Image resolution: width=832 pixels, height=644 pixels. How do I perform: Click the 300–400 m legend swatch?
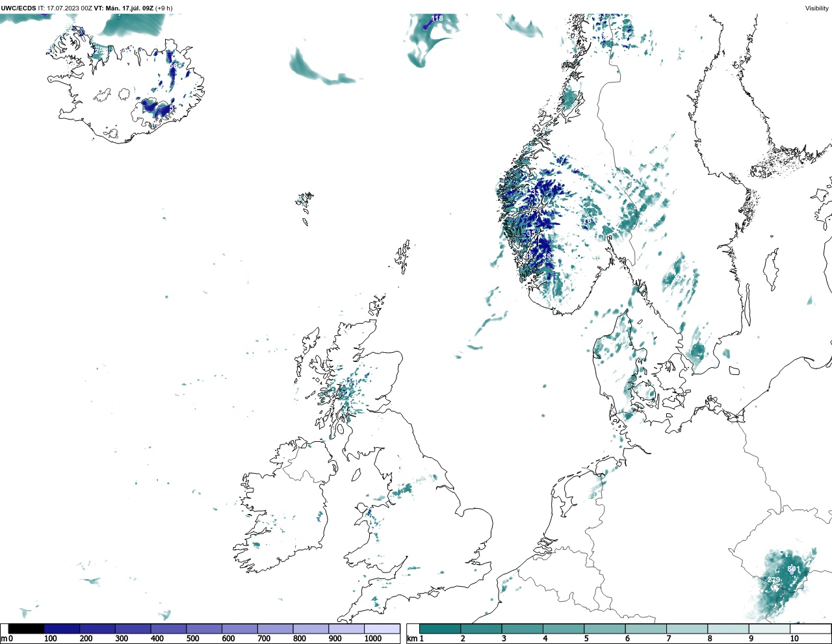coord(133,628)
